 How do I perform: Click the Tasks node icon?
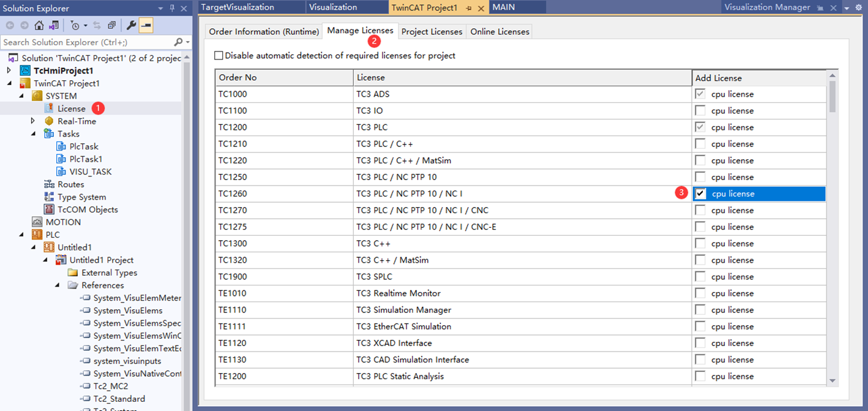(49, 134)
